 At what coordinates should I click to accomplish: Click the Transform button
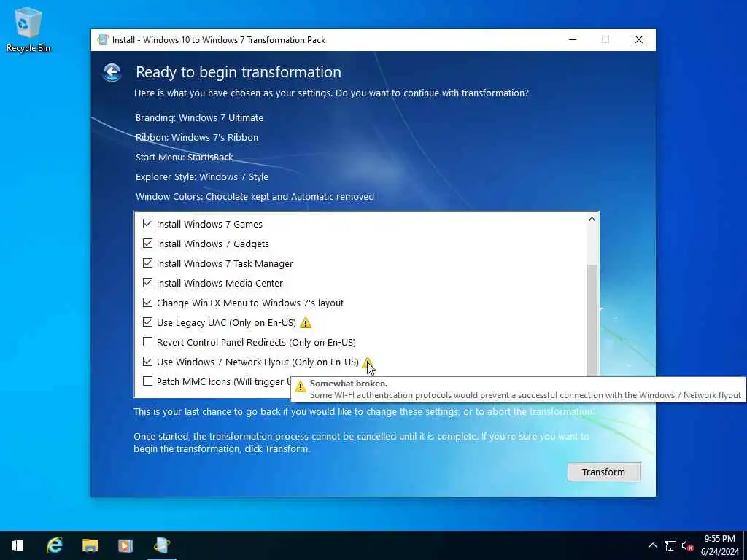pos(603,472)
